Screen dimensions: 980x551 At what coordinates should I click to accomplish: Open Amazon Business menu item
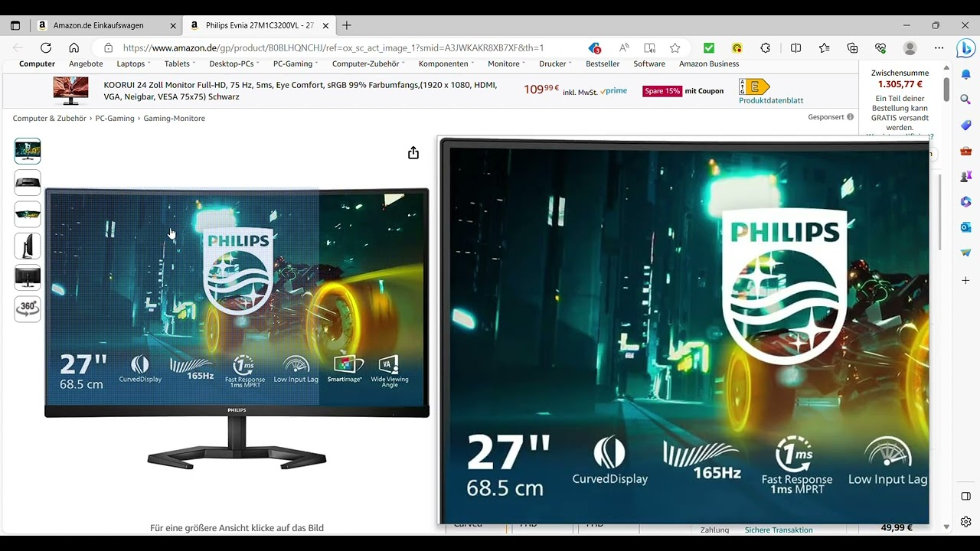click(x=709, y=64)
